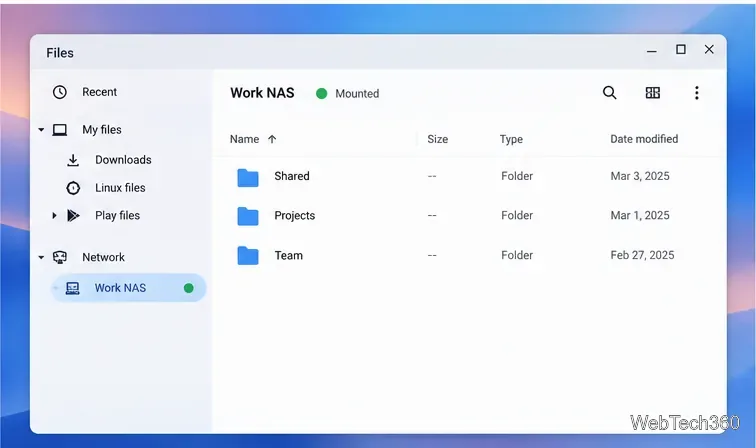Click the size dashes for Team
Viewport: 756px width, 448px height.
pyautogui.click(x=432, y=256)
